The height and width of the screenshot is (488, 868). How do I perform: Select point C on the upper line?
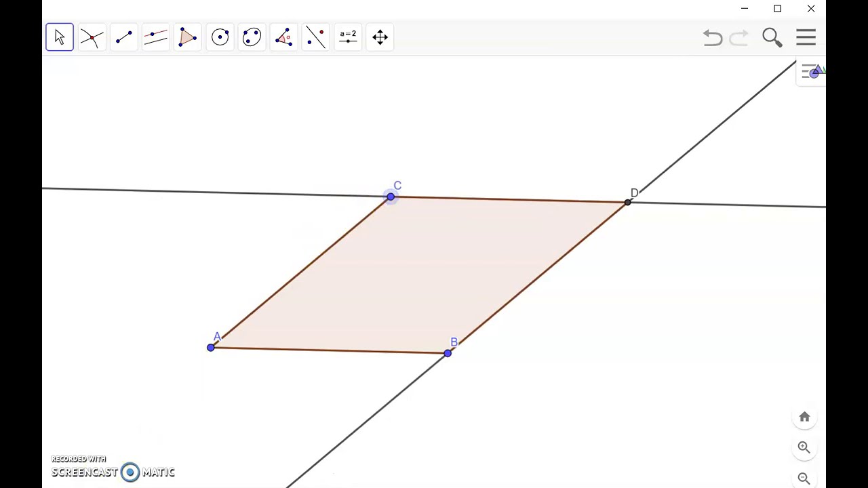[391, 197]
